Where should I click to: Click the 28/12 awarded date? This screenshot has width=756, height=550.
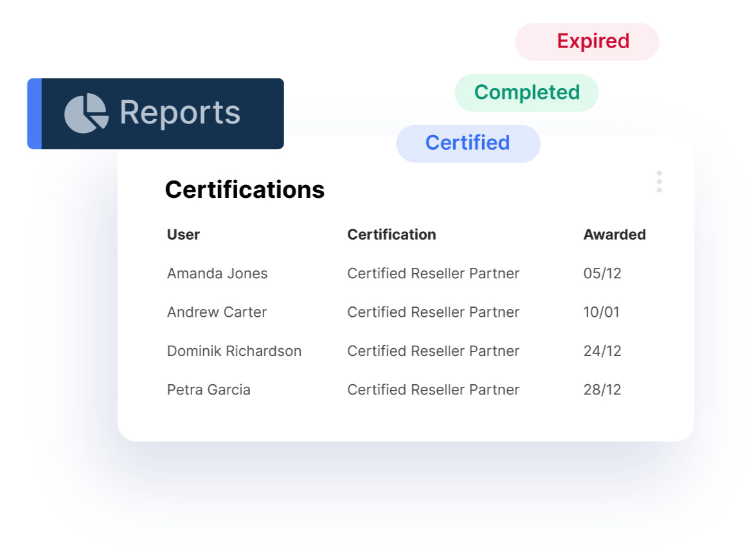pyautogui.click(x=602, y=389)
